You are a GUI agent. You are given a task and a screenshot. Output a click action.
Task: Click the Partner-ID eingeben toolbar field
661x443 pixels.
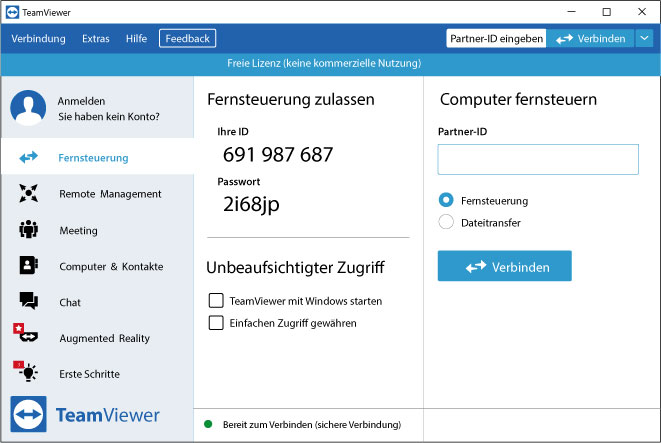click(496, 38)
